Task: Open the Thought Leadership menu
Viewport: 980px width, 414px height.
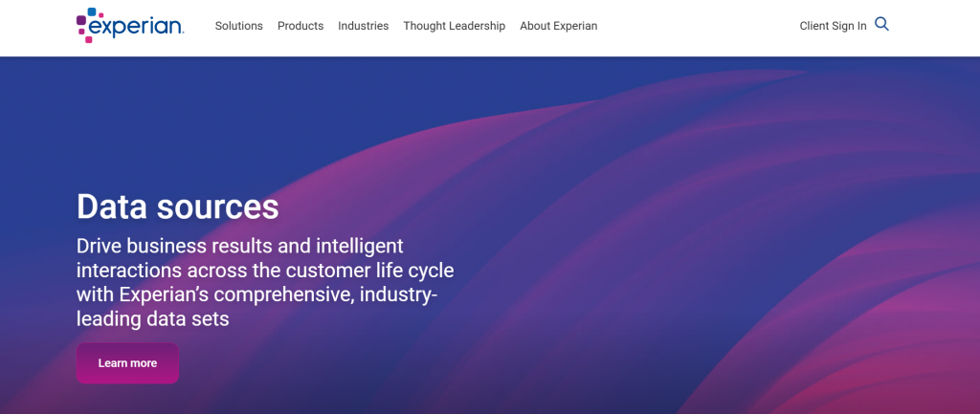Action: [455, 26]
